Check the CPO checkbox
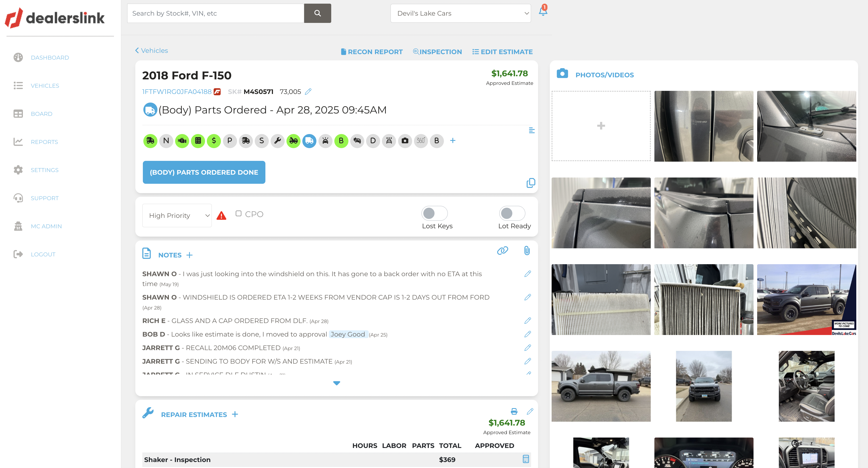The width and height of the screenshot is (868, 468). coord(239,214)
